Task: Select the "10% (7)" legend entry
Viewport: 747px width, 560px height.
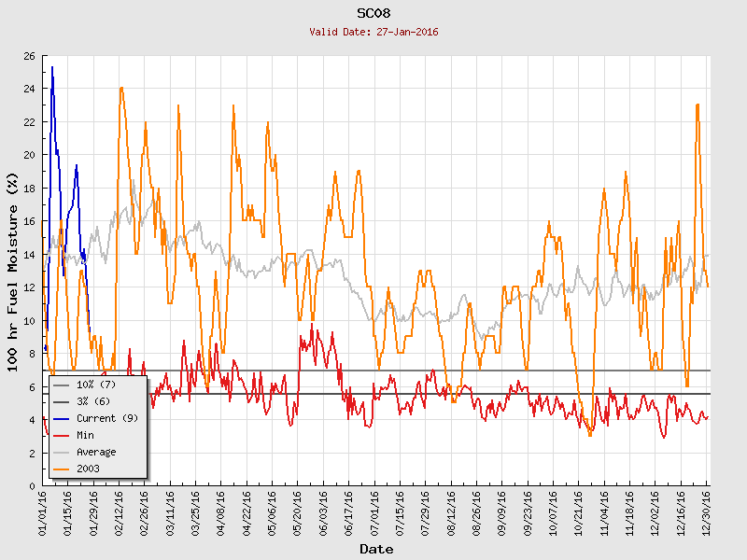Action: click(x=95, y=385)
